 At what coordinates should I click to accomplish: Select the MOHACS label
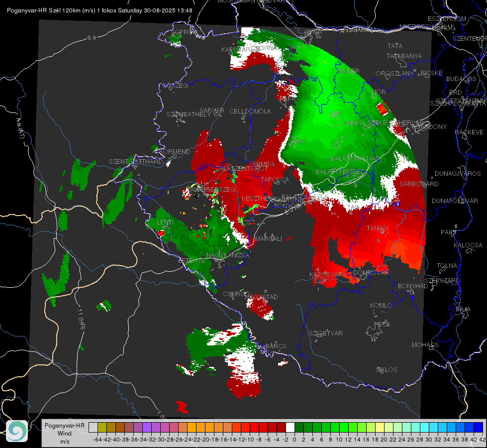click(425, 345)
